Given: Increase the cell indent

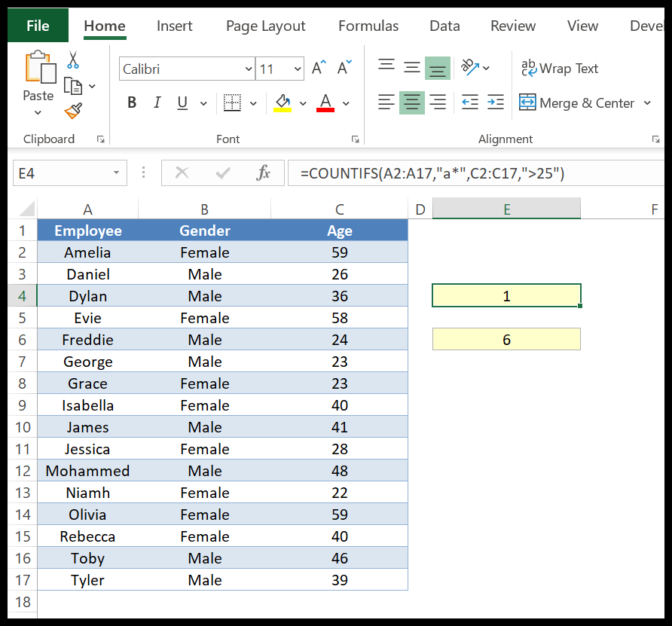Looking at the screenshot, I should click(495, 102).
